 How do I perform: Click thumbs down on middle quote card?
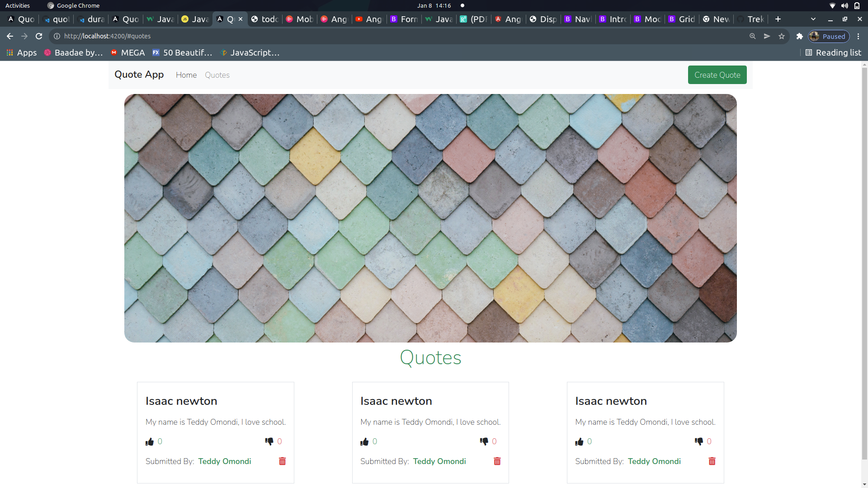click(x=484, y=441)
